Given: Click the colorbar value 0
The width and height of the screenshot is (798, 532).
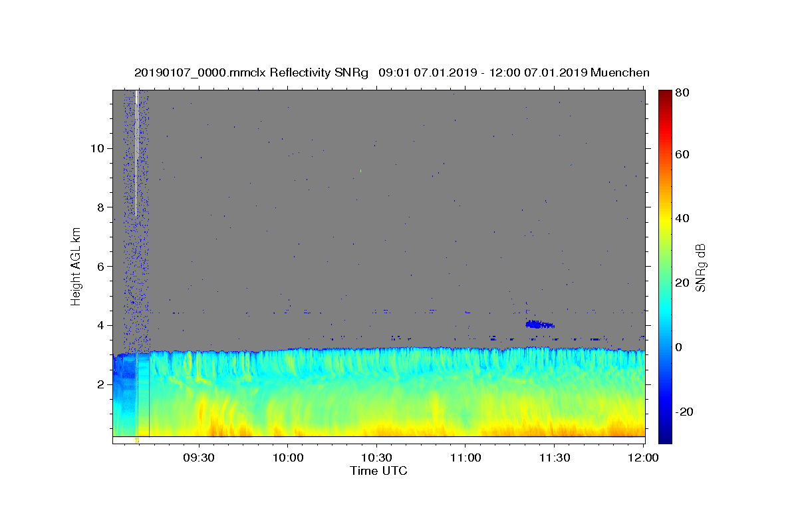Looking at the screenshot, I should (x=680, y=347).
